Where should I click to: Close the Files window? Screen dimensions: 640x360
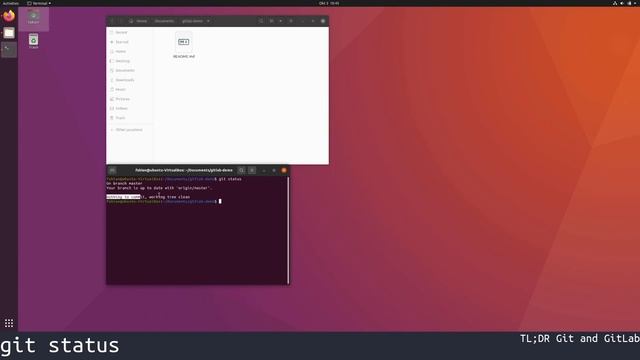(323, 21)
